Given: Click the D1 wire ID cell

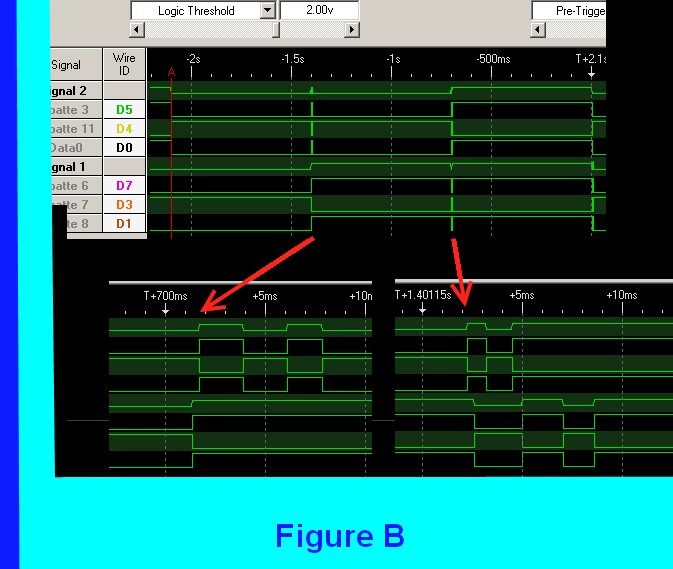Looking at the screenshot, I should click(x=124, y=224).
